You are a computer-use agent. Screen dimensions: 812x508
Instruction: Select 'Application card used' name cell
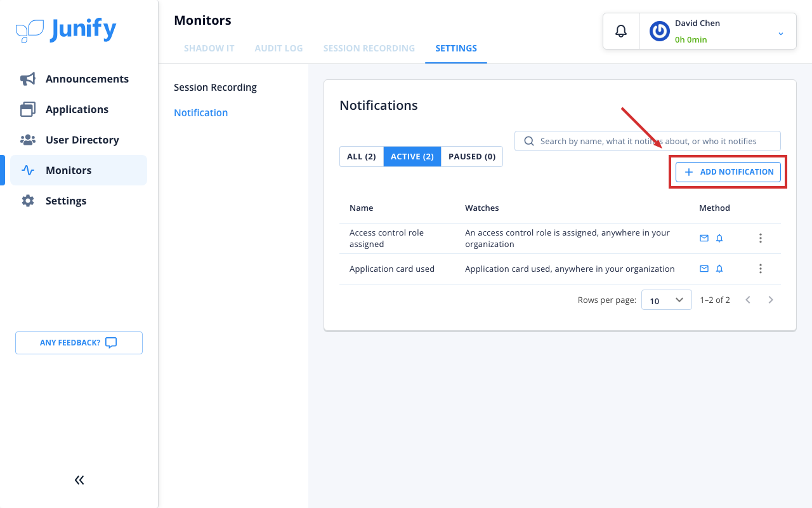[392, 269]
